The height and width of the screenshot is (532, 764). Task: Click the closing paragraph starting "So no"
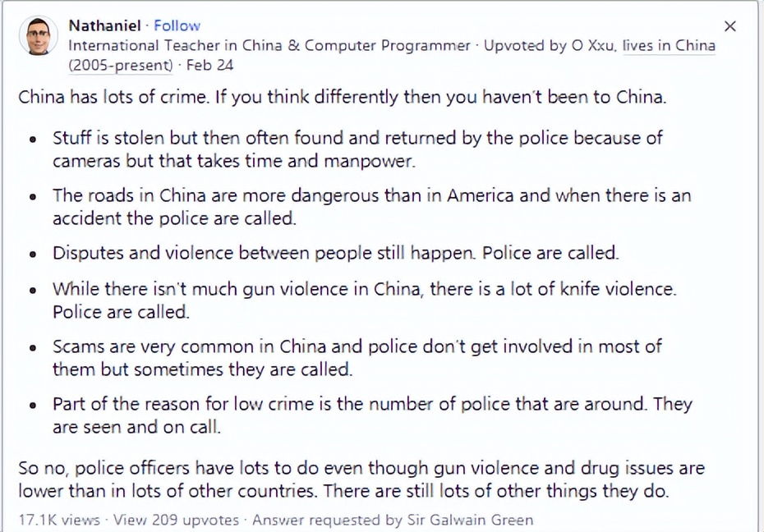[361, 480]
